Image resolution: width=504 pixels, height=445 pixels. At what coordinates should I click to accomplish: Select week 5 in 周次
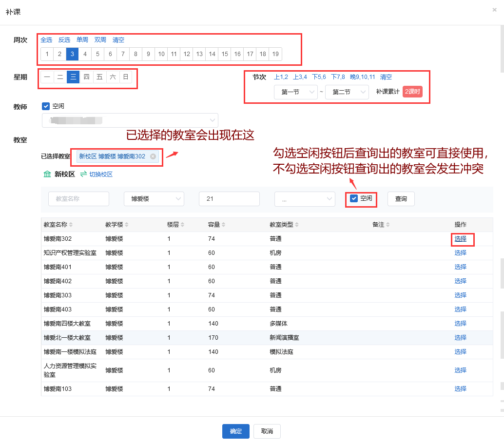coord(97,54)
